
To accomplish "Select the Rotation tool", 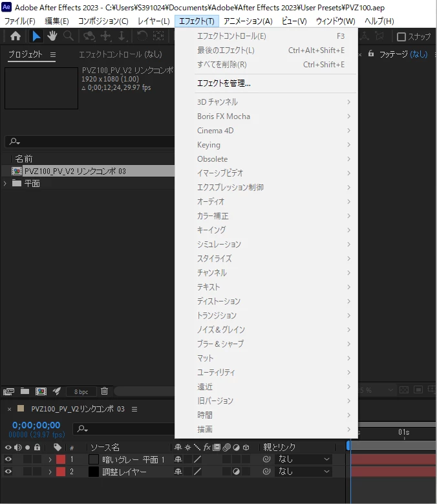I will tap(142, 36).
